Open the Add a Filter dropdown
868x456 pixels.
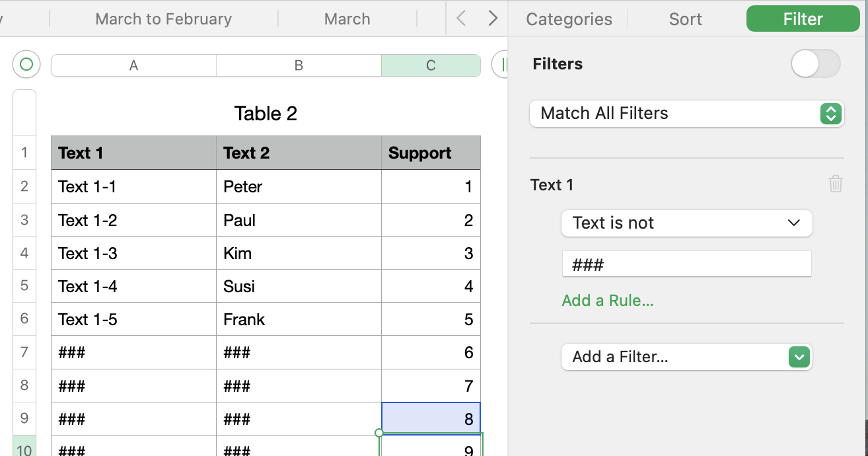point(686,358)
